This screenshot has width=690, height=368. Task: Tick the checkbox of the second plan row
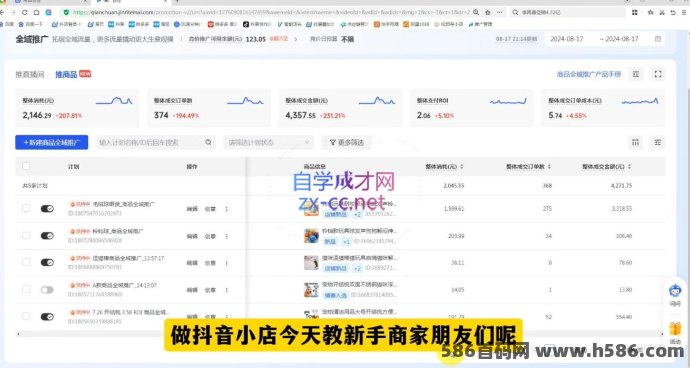(x=26, y=235)
